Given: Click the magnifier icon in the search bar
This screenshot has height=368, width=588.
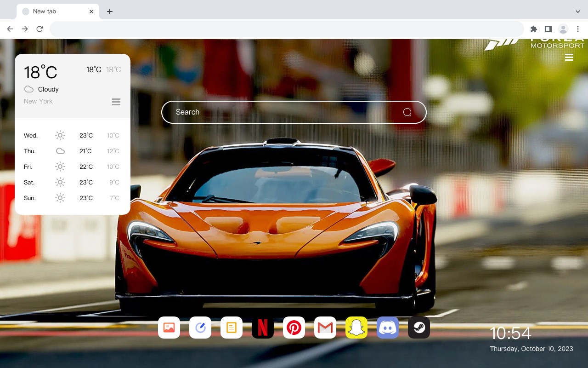Looking at the screenshot, I should pos(407,112).
